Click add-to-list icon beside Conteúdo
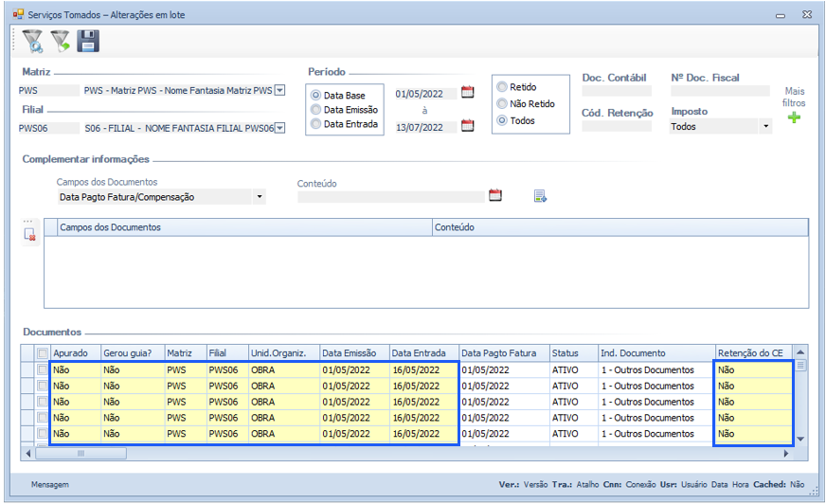 click(x=540, y=196)
